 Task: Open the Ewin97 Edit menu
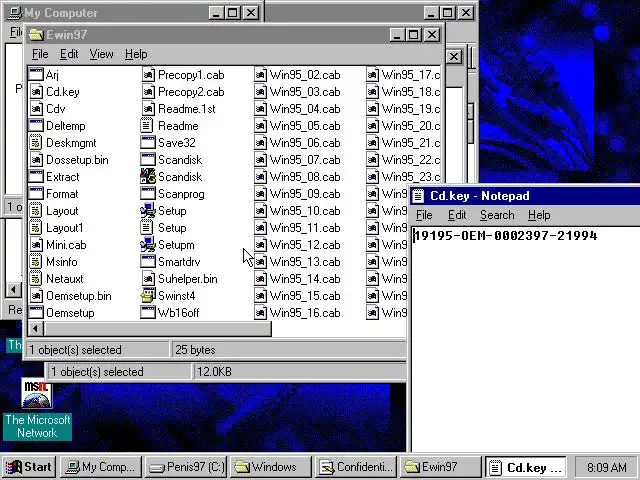[x=69, y=54]
